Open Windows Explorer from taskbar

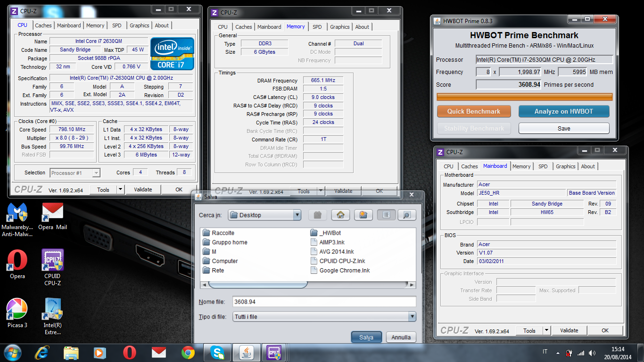tap(71, 352)
